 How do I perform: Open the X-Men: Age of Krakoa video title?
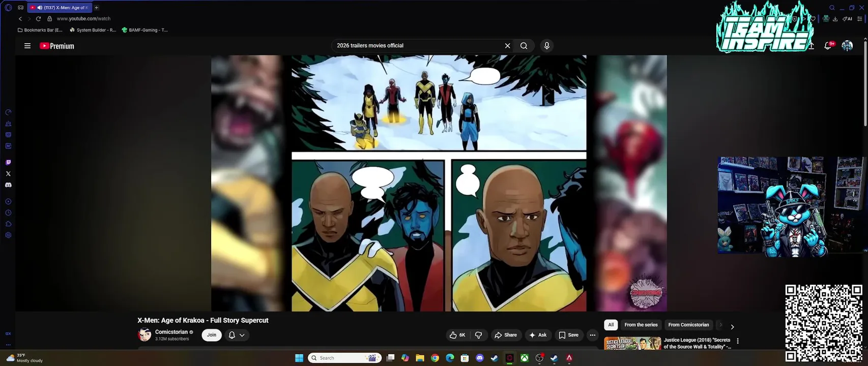click(202, 320)
